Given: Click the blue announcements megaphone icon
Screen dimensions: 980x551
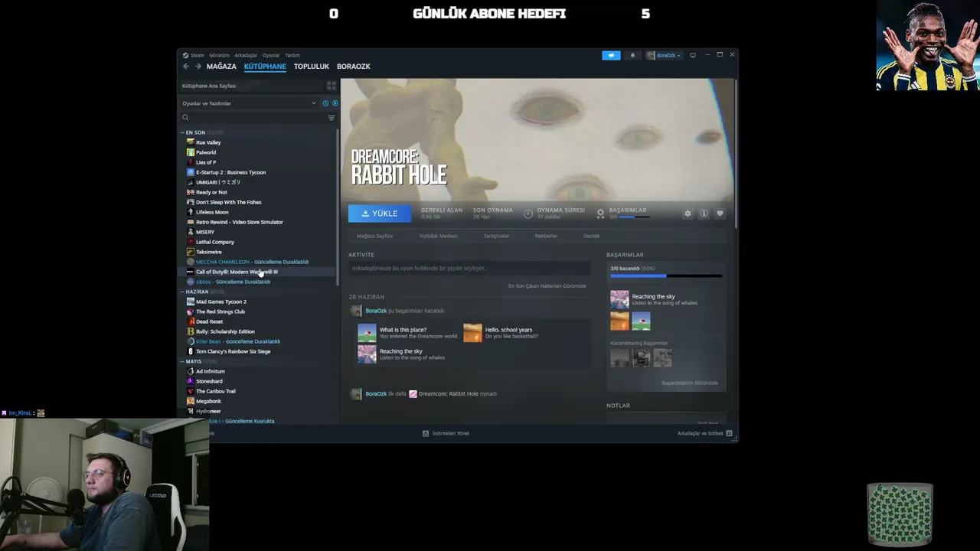Looking at the screenshot, I should 611,55.
